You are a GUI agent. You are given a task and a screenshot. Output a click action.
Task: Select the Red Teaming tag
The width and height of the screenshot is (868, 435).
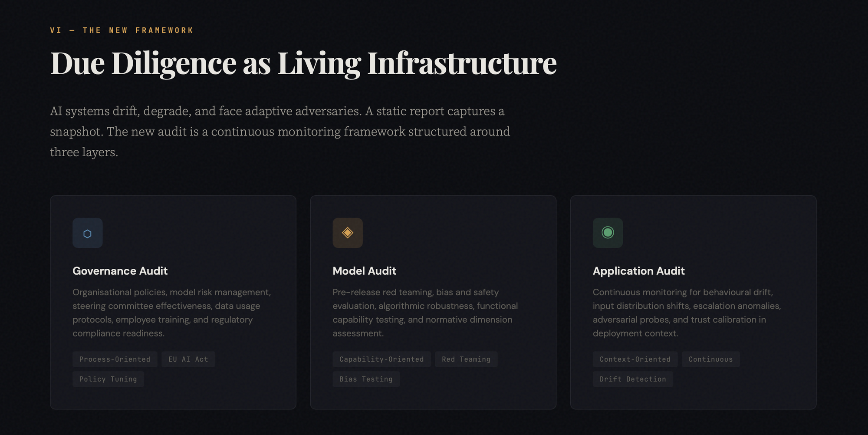pos(466,359)
